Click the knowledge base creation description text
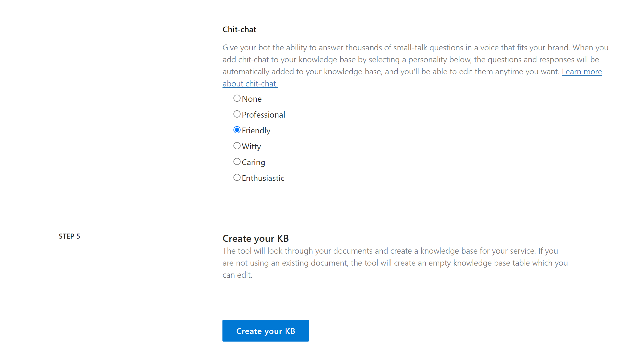The width and height of the screenshot is (644, 358). pos(395,263)
